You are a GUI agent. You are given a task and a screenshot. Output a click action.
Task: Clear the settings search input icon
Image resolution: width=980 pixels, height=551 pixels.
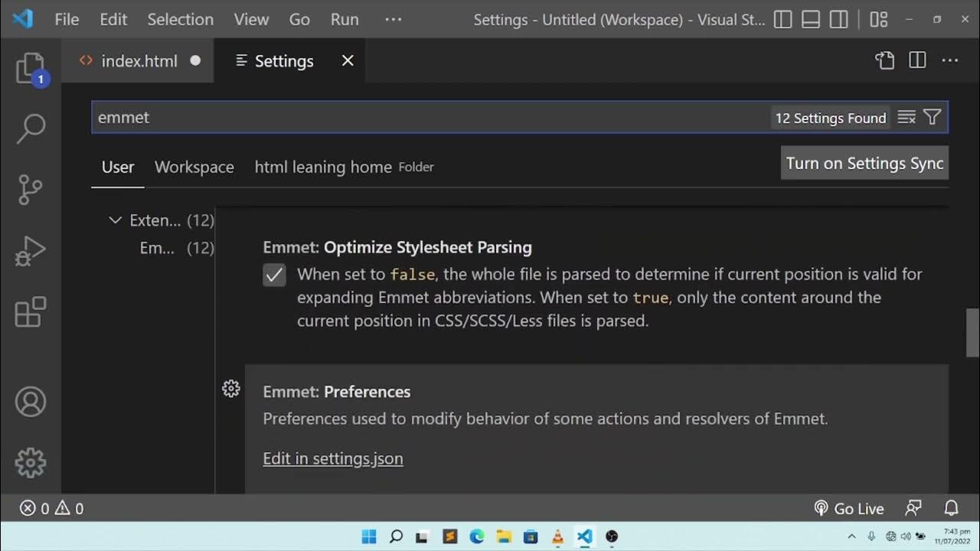(906, 117)
